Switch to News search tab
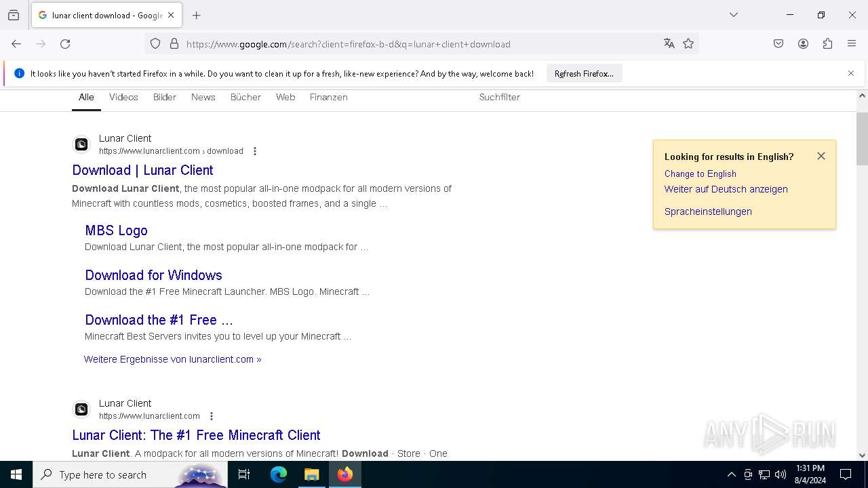Screen dimensions: 868x488 point(203,98)
